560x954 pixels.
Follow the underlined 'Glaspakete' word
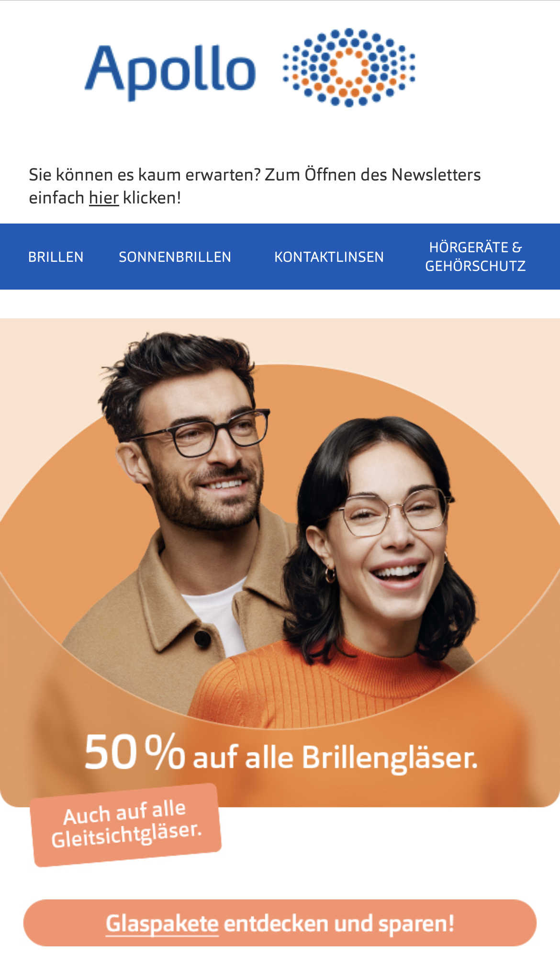click(162, 923)
